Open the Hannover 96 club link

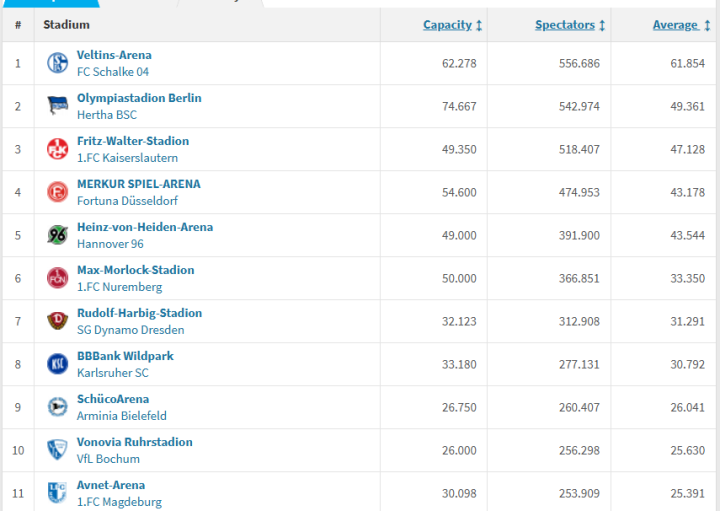pyautogui.click(x=110, y=244)
